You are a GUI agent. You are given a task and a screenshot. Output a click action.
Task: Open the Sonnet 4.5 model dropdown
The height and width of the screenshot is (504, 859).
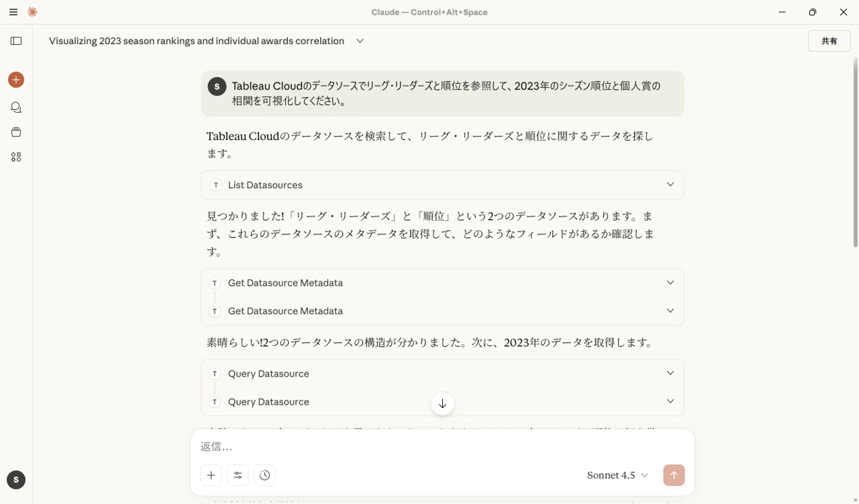pos(617,475)
